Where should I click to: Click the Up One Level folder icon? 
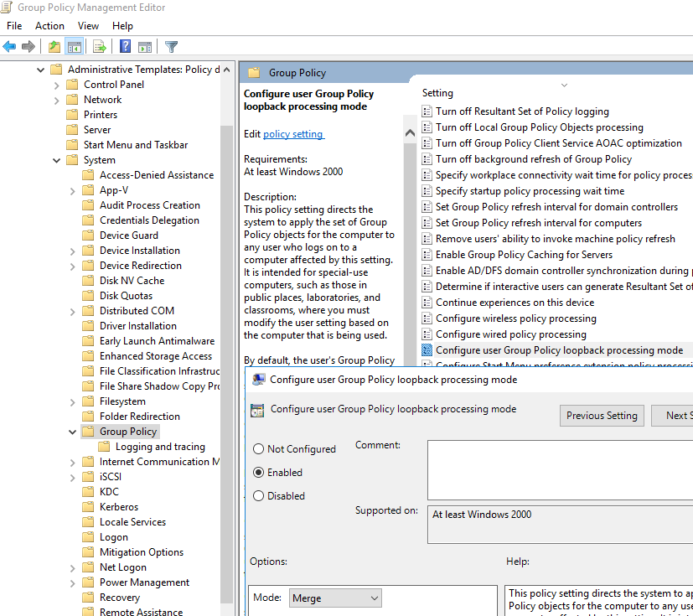click(x=54, y=46)
